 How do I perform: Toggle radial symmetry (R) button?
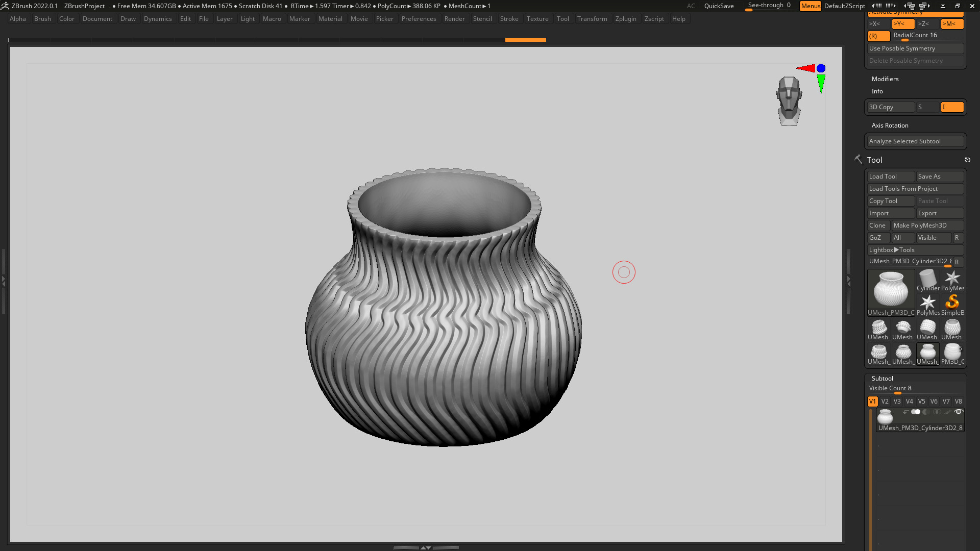pyautogui.click(x=878, y=36)
